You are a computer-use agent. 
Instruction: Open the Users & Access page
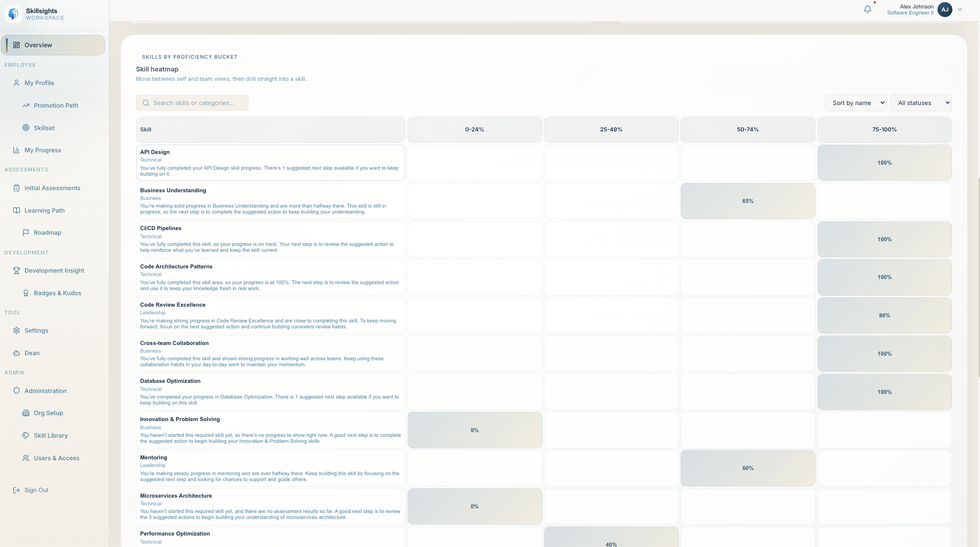pyautogui.click(x=57, y=458)
